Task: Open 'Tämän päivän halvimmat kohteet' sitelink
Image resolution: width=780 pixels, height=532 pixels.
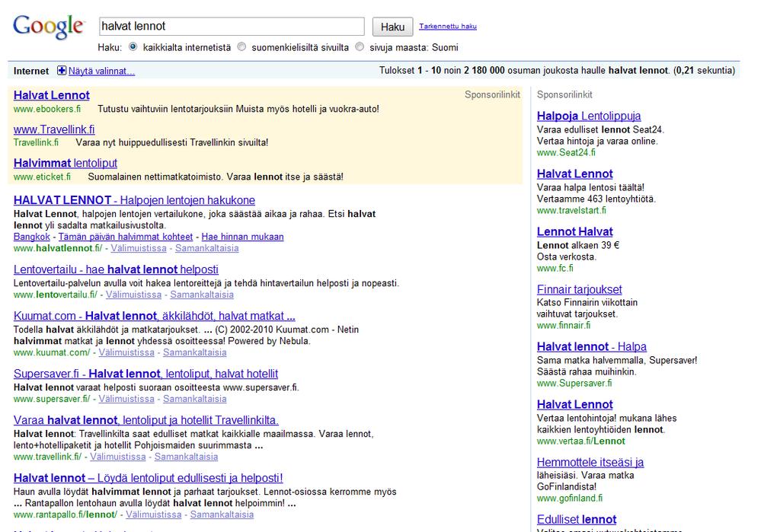Action: coord(126,237)
